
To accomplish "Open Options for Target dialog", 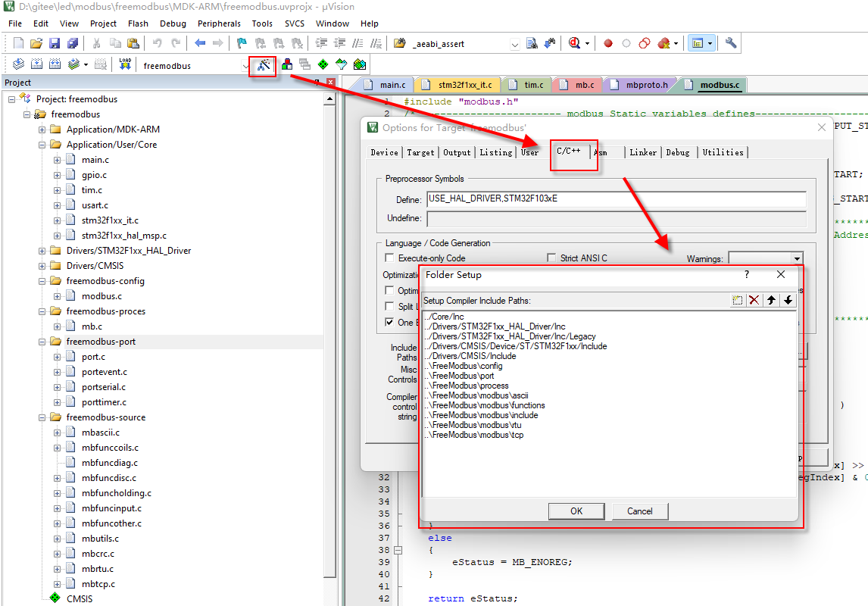I will [x=263, y=64].
